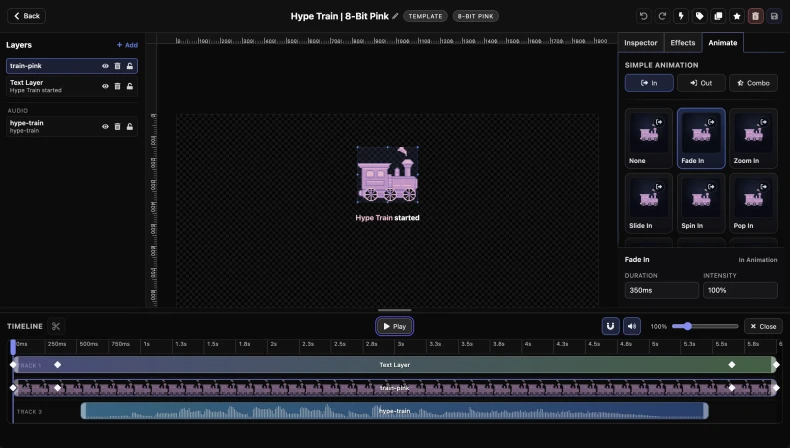Click the undo icon in top toolbar

pyautogui.click(x=643, y=16)
